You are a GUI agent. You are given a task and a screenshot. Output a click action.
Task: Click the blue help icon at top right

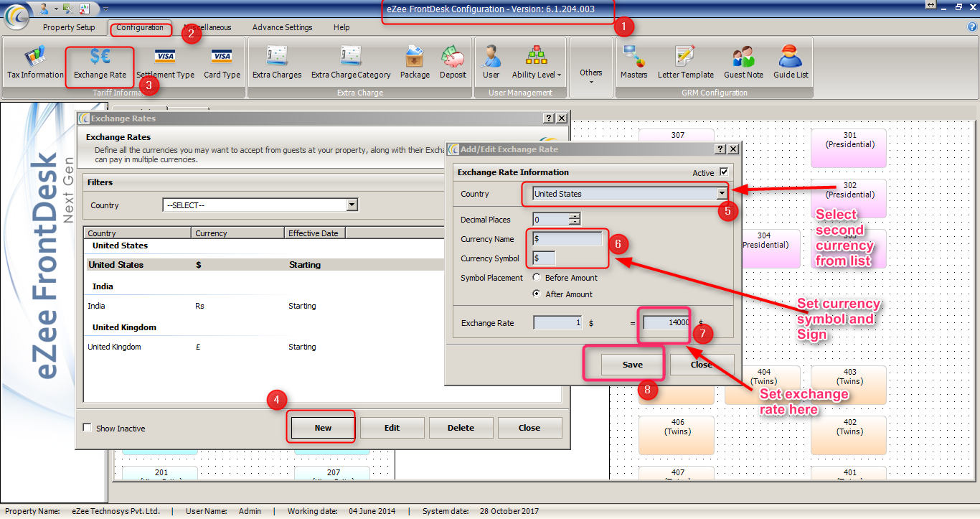point(972,27)
